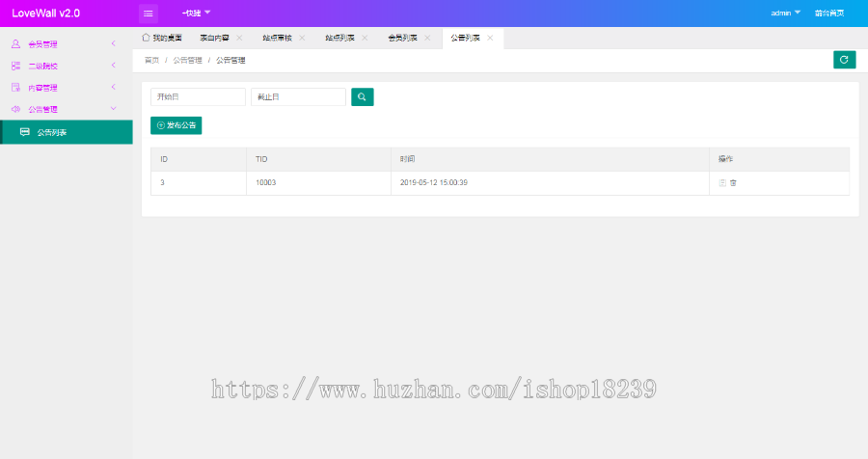Expand 内容管理 menu via its chevron
Viewport: 868px width, 459px height.
pos(114,87)
